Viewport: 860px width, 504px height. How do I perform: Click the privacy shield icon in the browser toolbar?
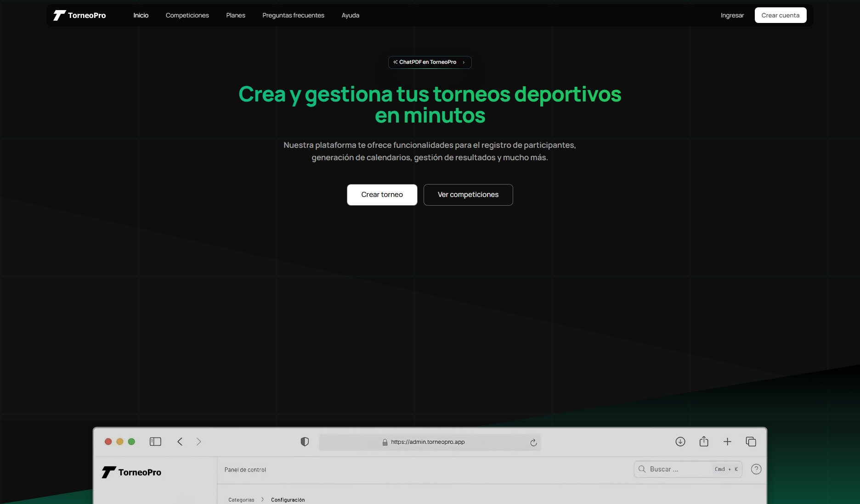304,442
